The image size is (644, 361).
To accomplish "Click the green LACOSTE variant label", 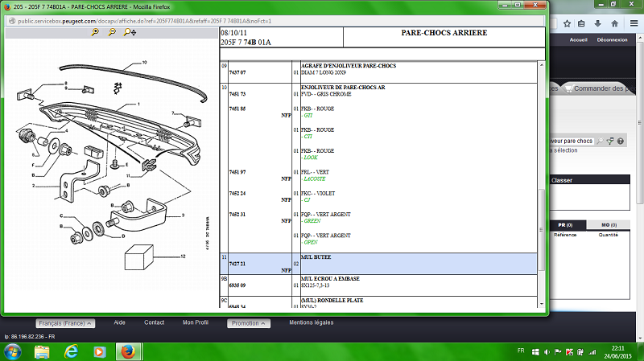I will (315, 178).
